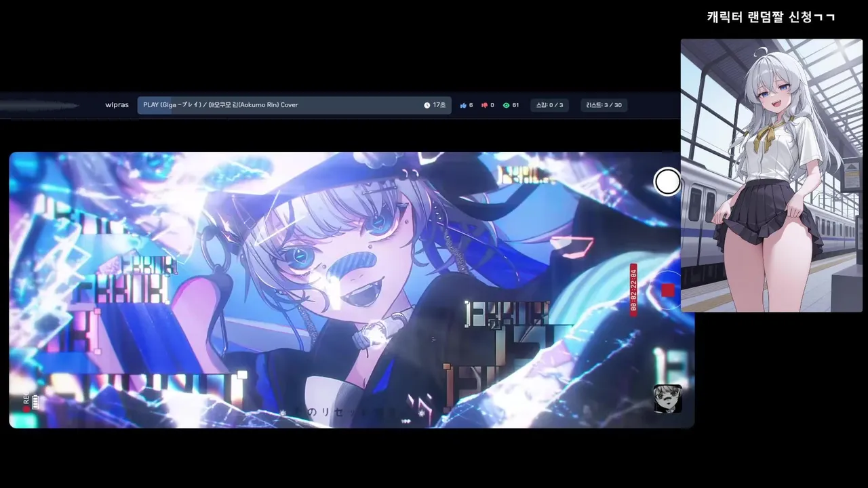Click the clock icon beside 17초

pos(427,105)
